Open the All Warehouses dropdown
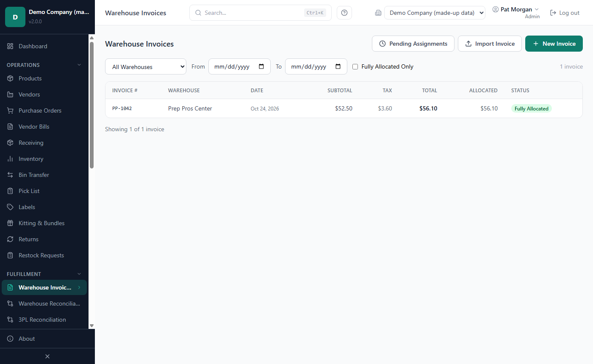 146,66
